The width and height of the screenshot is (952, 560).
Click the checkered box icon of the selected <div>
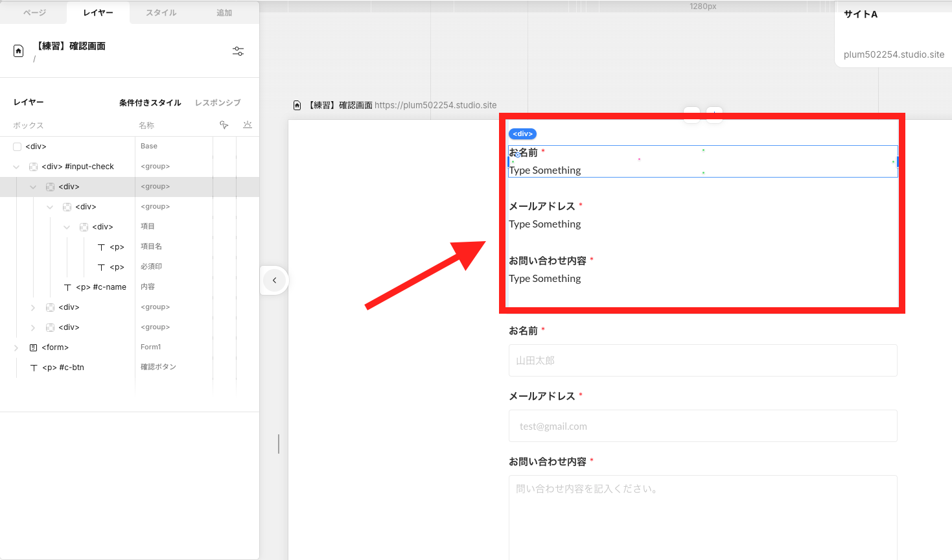click(x=50, y=186)
